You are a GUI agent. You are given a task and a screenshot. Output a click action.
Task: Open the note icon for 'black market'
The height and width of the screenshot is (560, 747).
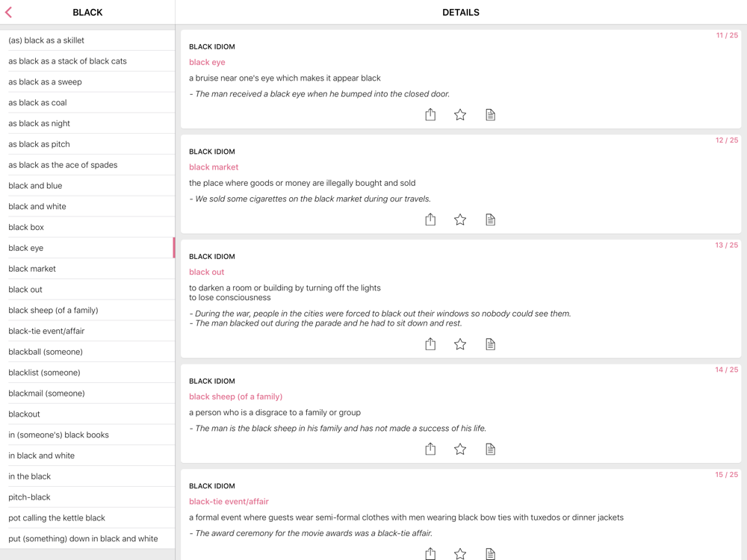click(490, 220)
